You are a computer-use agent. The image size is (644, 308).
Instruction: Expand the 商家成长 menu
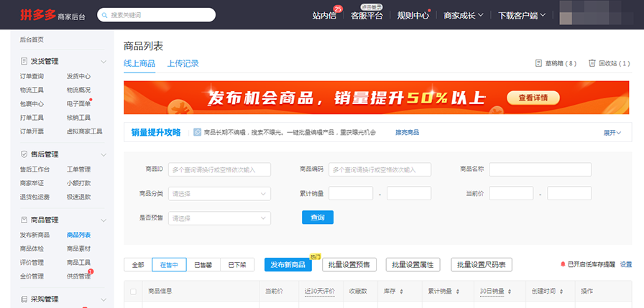coord(464,16)
